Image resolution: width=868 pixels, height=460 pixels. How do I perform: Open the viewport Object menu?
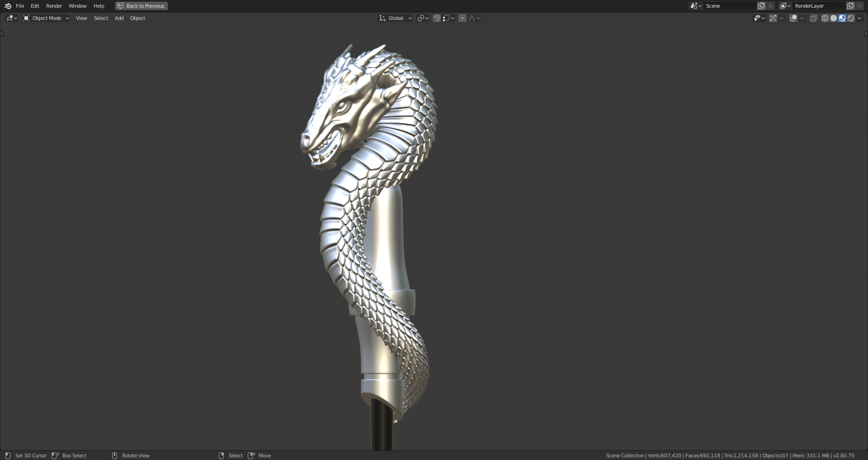[x=137, y=18]
